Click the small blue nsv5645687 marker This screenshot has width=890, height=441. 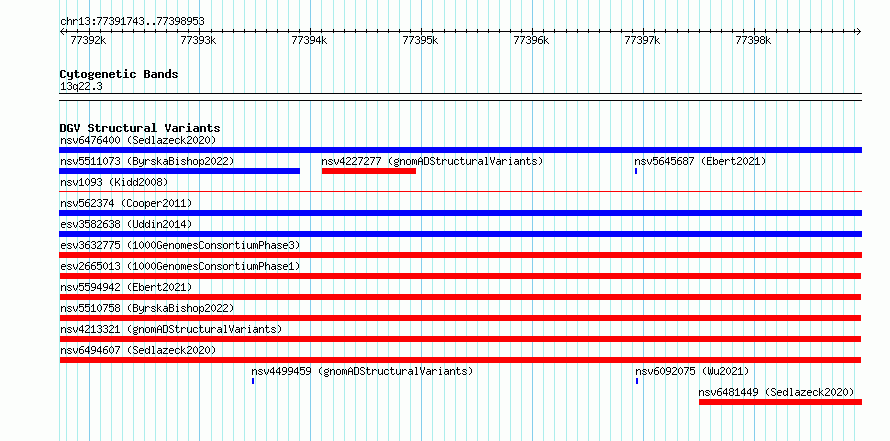coord(636,171)
